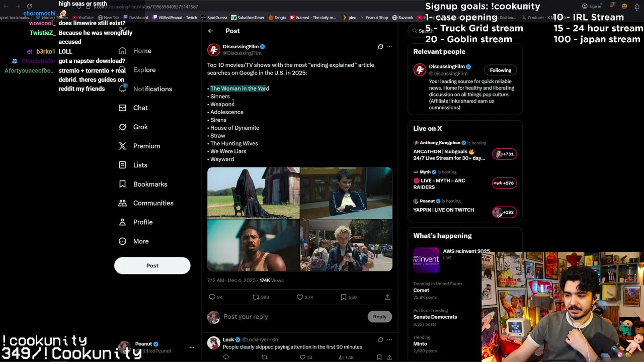Open the +192 listeners badge
This screenshot has height=362, width=644.
click(x=504, y=212)
